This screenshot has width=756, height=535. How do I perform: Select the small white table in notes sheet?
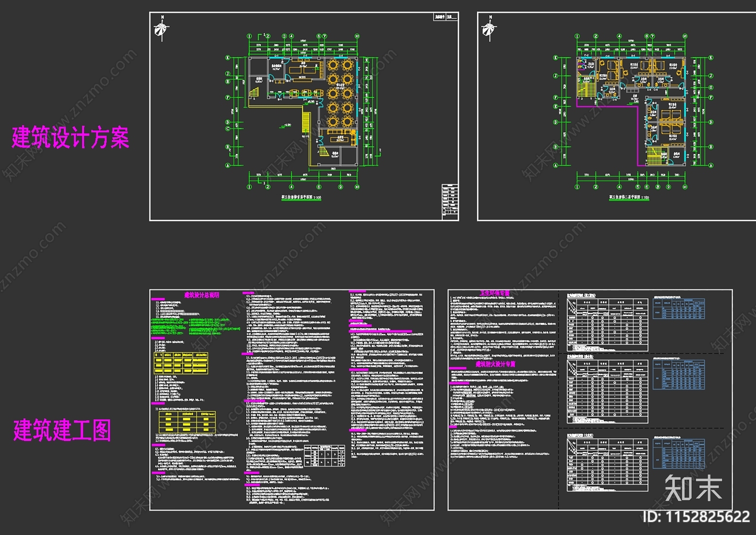point(324,456)
